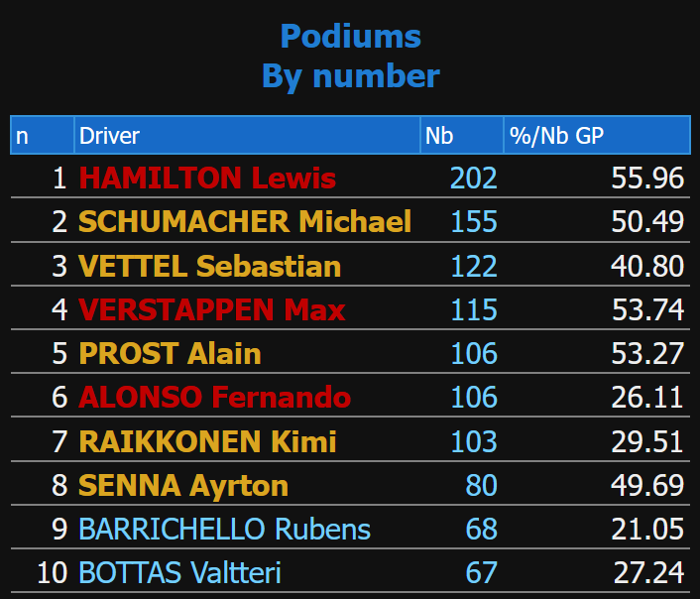
Task: Open Vettel's 122 podiums count
Action: click(x=473, y=267)
